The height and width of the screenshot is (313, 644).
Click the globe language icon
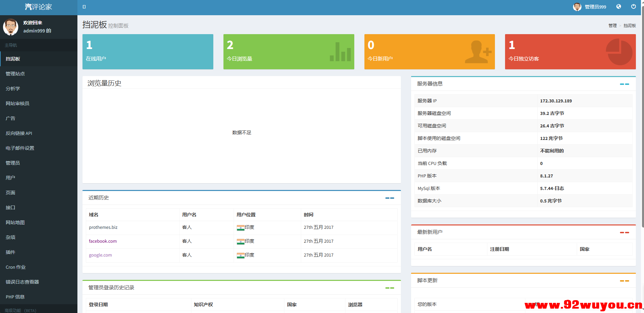click(619, 6)
